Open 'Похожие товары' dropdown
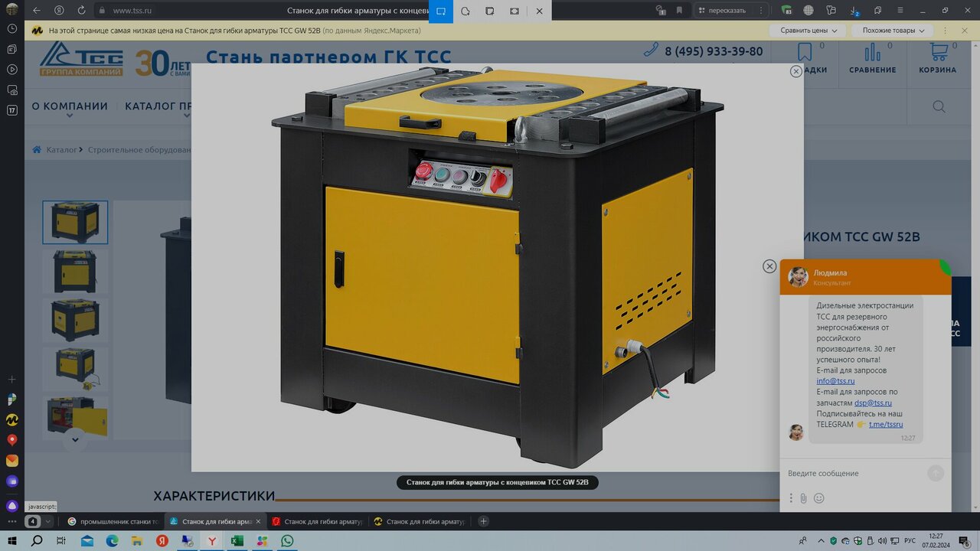Viewport: 980px width, 551px height. pos(893,31)
